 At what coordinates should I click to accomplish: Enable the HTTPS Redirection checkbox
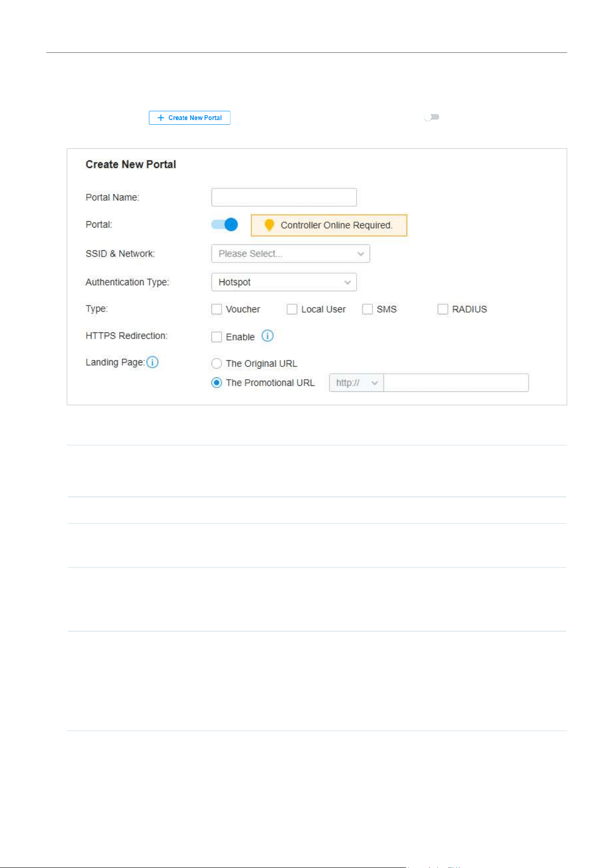point(217,337)
